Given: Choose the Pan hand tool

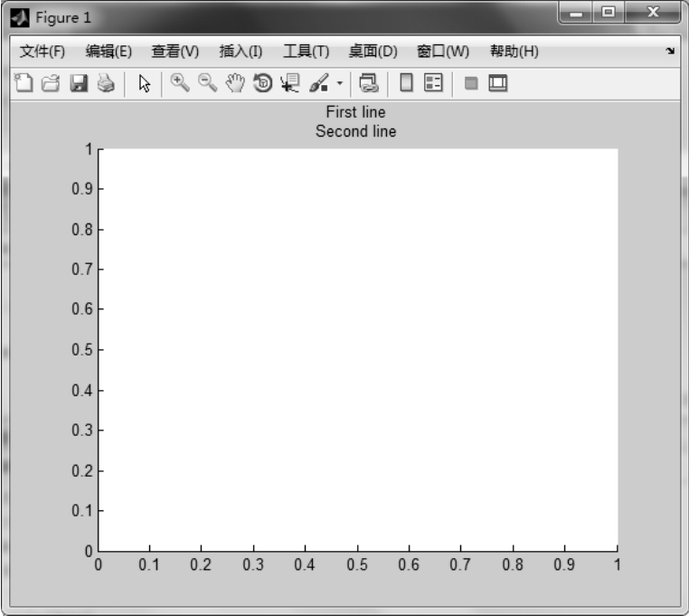Looking at the screenshot, I should click(235, 83).
